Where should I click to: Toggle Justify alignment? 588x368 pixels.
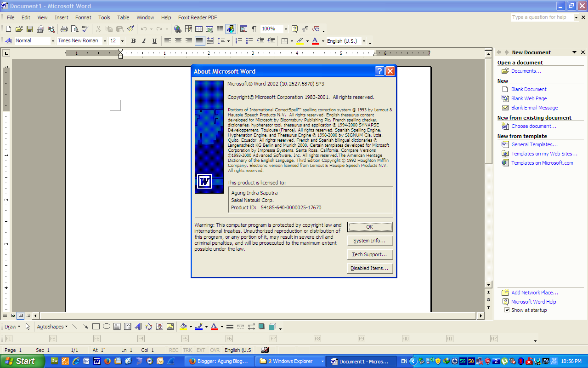click(x=199, y=41)
